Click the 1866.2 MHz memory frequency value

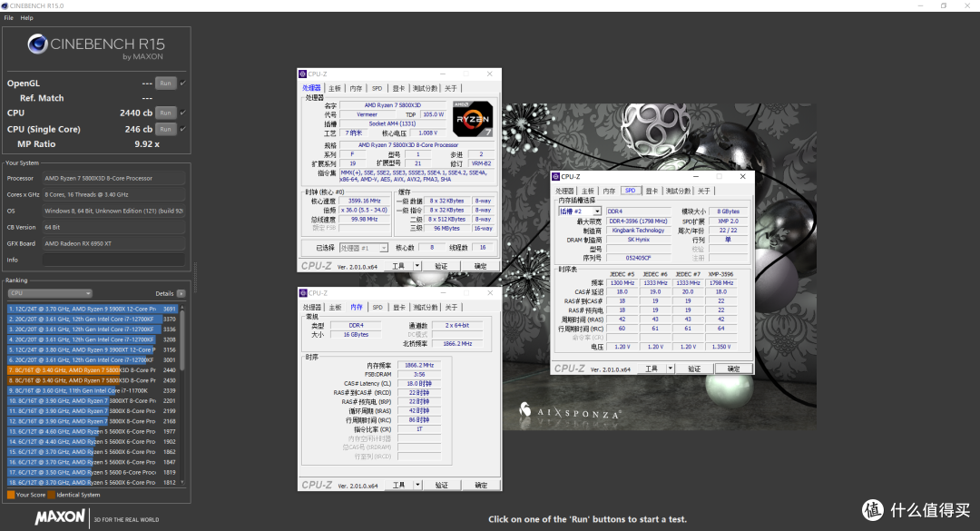[x=418, y=365]
